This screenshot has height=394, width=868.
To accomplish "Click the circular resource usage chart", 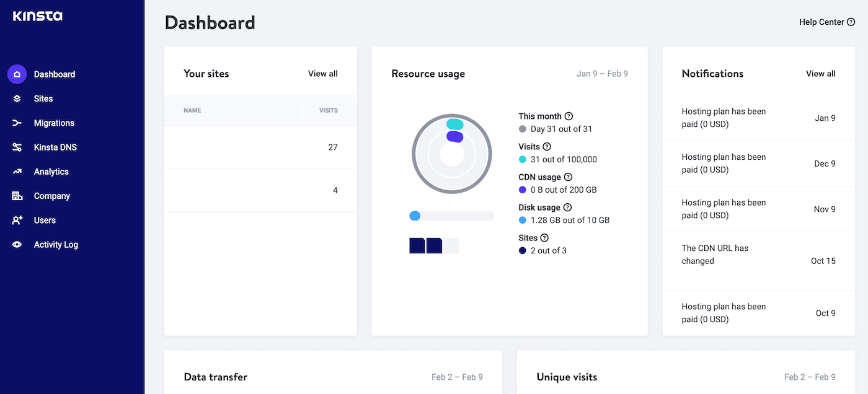I will click(452, 153).
